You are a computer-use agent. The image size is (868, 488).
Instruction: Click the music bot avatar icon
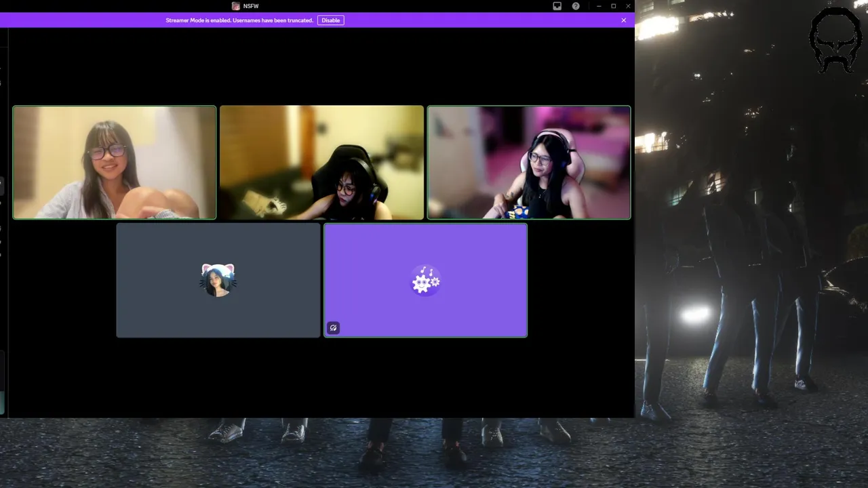pyautogui.click(x=425, y=281)
